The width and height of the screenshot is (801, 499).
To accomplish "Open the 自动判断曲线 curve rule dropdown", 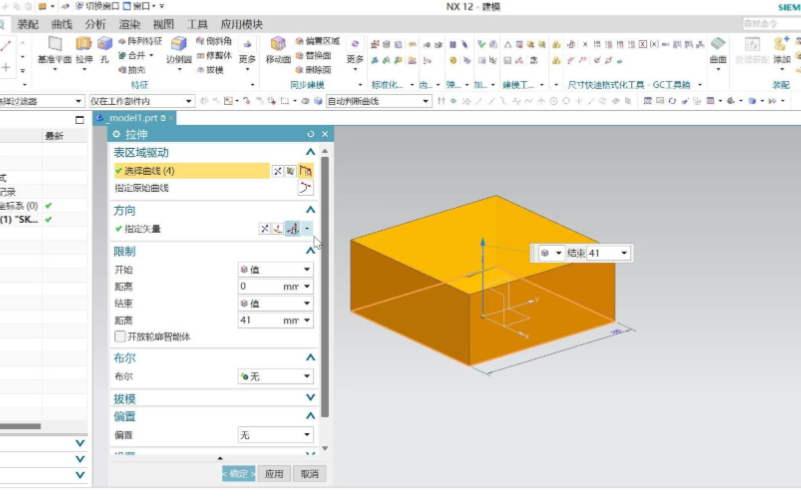I will click(379, 101).
